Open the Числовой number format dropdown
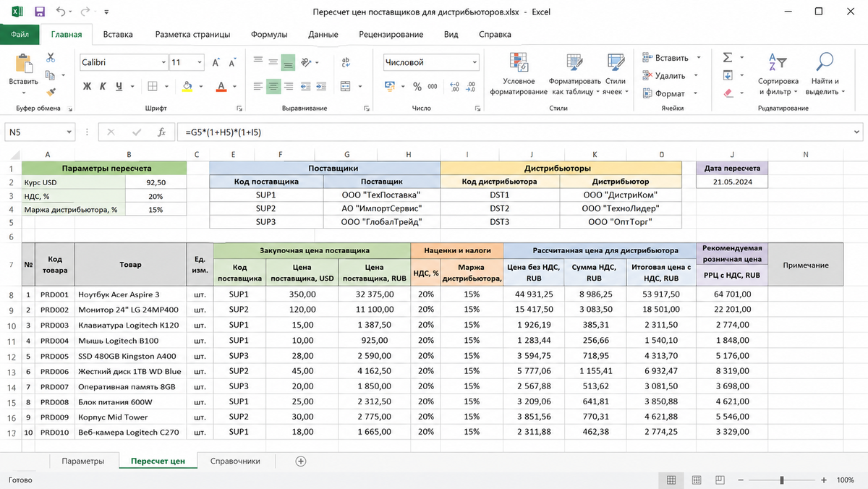 tap(473, 63)
